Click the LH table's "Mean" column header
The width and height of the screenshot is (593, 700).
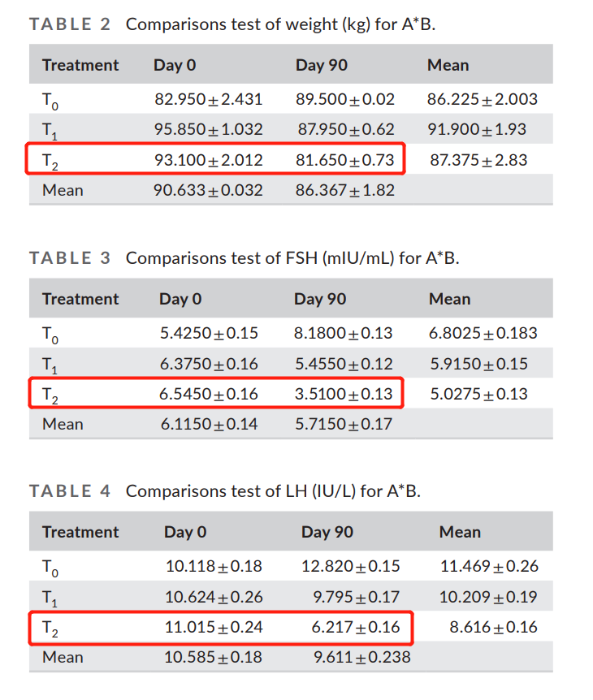(x=460, y=532)
